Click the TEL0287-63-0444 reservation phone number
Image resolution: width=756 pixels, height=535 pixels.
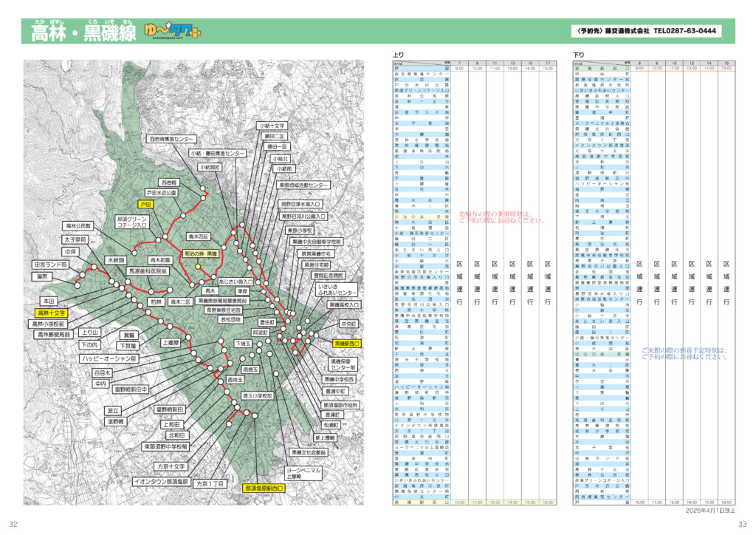pos(684,32)
